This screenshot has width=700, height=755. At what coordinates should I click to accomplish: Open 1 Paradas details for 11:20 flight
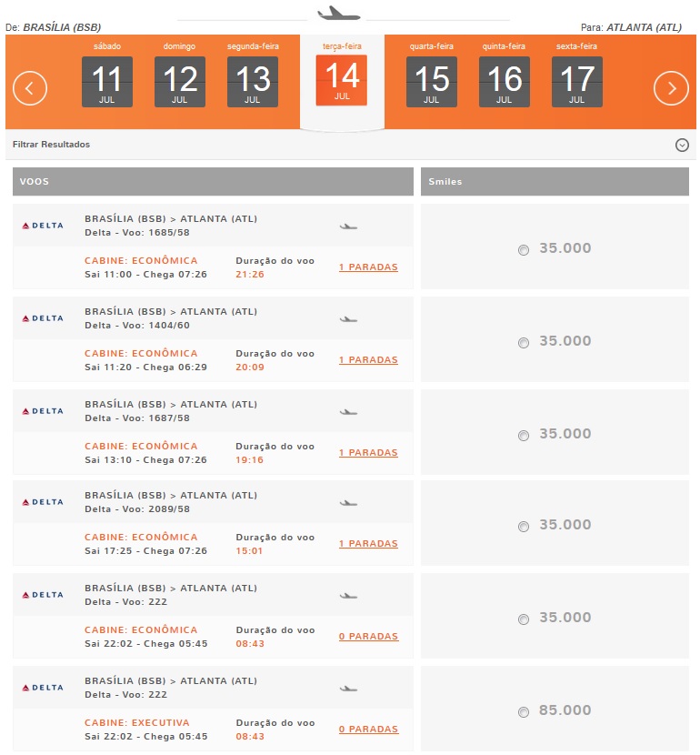coord(368,359)
